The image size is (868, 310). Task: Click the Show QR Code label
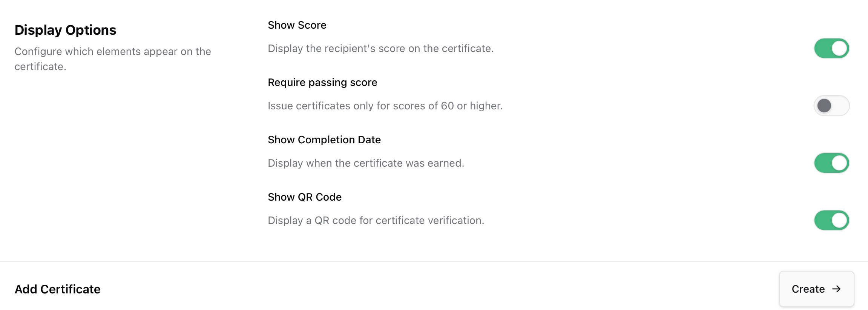point(304,196)
